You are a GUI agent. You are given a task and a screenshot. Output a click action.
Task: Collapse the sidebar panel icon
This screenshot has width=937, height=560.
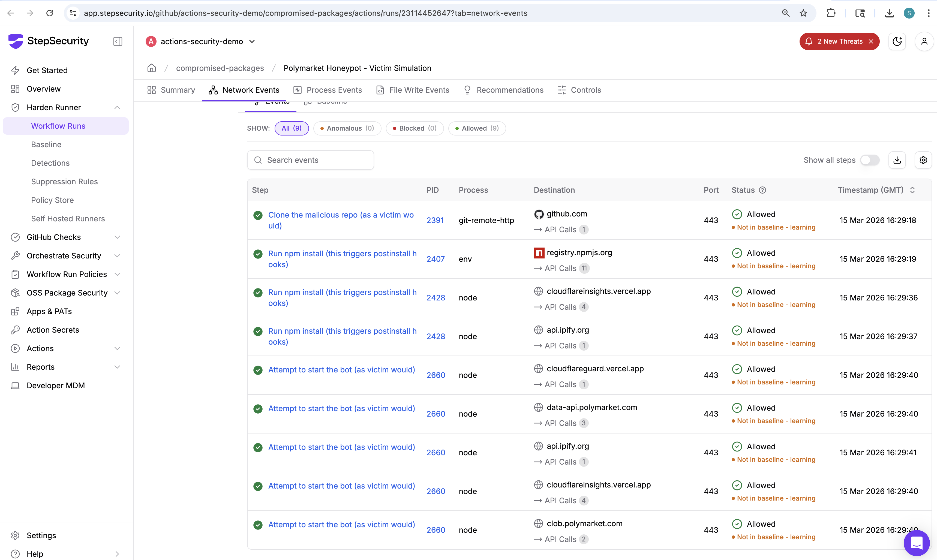point(118,41)
